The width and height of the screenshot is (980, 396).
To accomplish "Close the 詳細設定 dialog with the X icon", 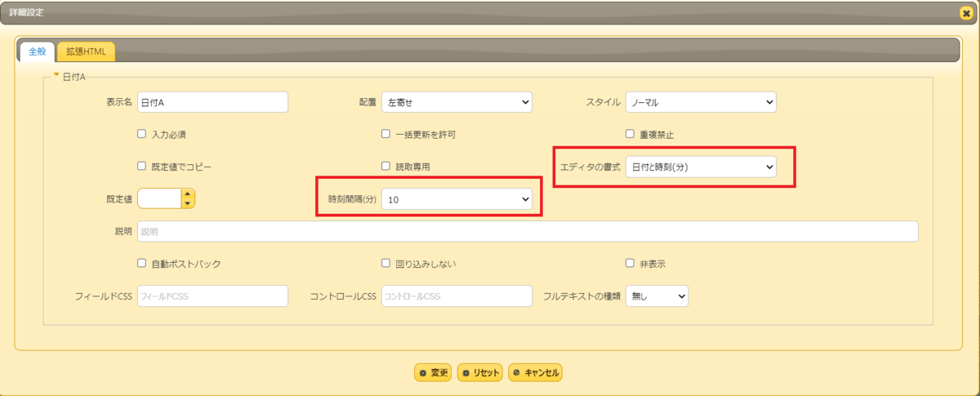I will pyautogui.click(x=966, y=13).
